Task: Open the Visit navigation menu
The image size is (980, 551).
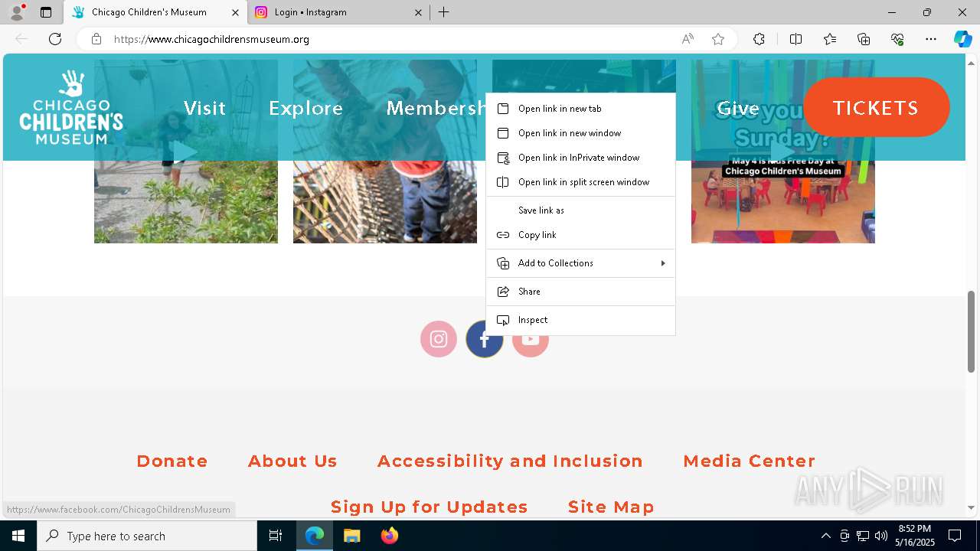Action: coord(204,108)
